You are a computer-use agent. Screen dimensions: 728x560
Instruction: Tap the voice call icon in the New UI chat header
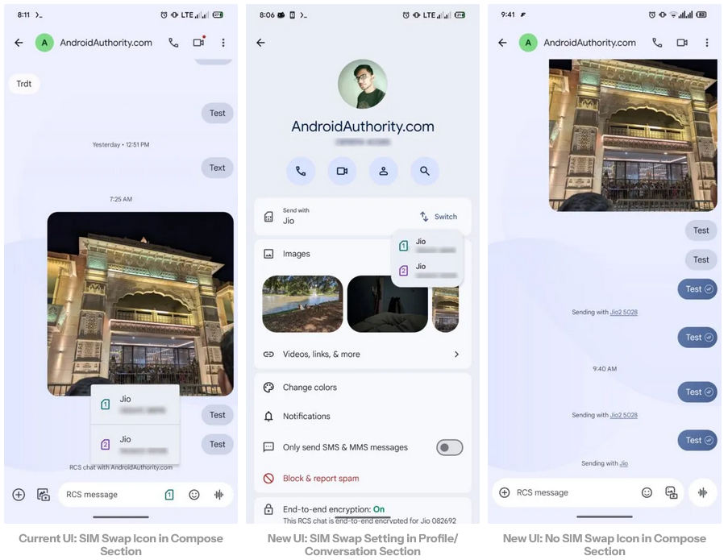[x=657, y=43]
